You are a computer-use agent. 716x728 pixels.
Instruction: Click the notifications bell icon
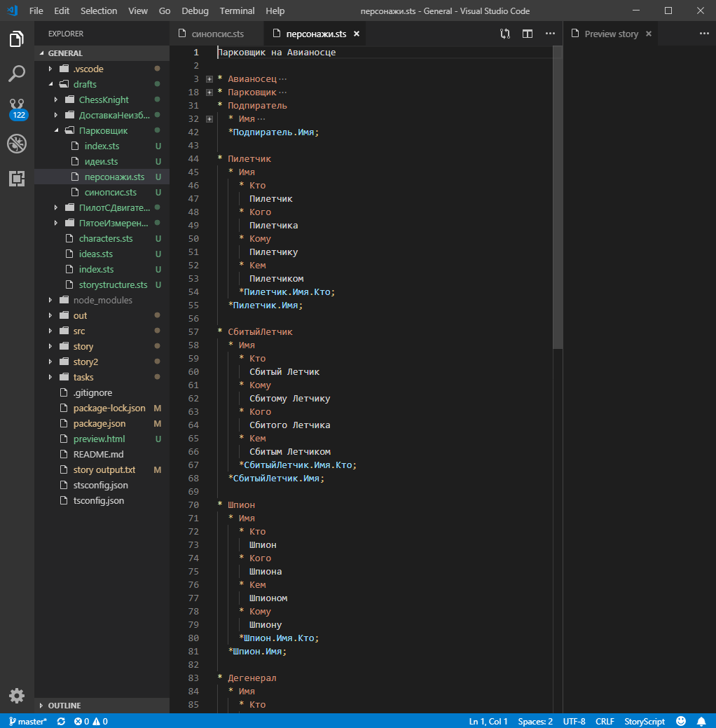701,721
